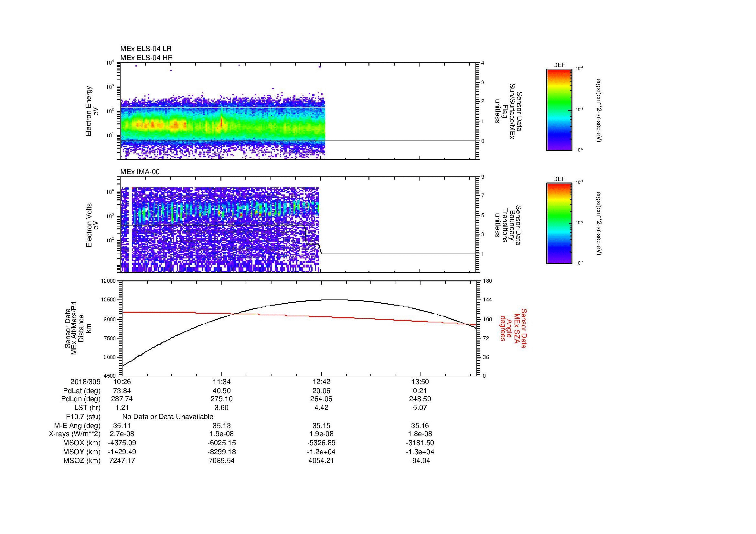Click the '10500' altitude tick label
This screenshot has height=534, width=756.
coord(109,300)
